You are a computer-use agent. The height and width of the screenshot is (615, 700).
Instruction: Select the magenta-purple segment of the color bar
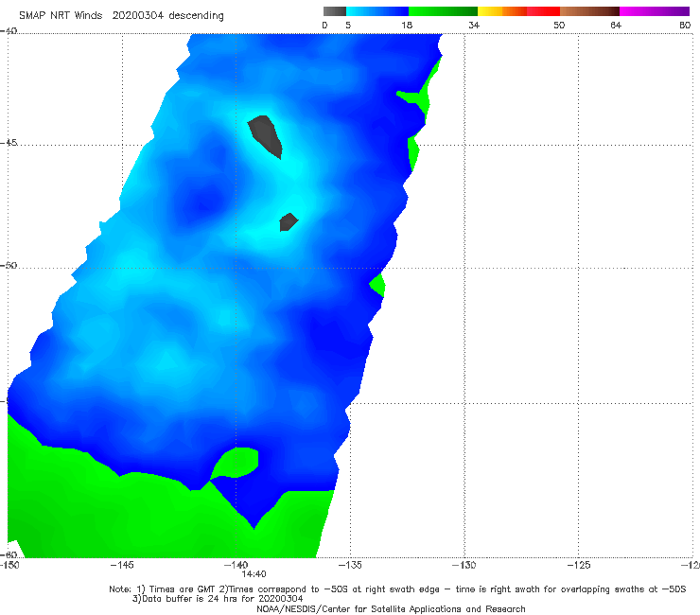click(655, 11)
